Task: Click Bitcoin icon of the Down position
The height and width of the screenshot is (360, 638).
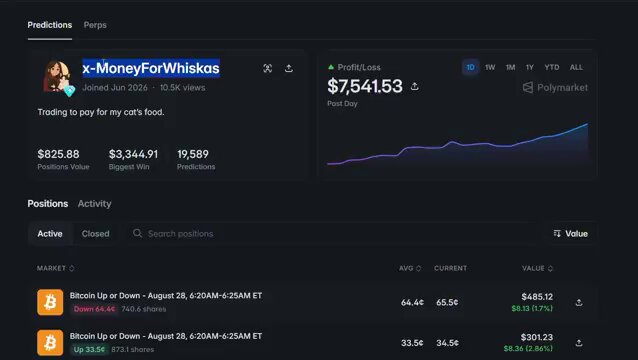Action: (x=50, y=302)
